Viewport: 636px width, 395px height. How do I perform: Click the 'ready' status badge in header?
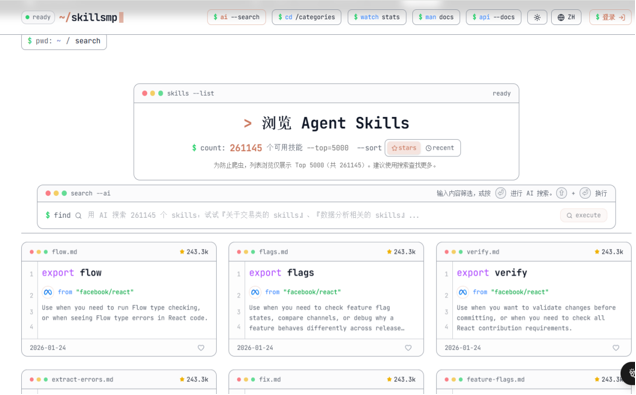pyautogui.click(x=38, y=17)
